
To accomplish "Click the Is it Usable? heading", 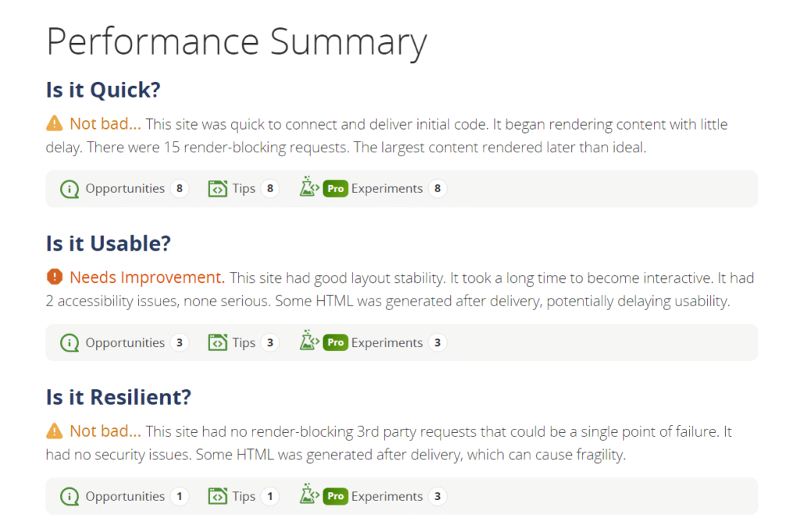I will pos(108,244).
